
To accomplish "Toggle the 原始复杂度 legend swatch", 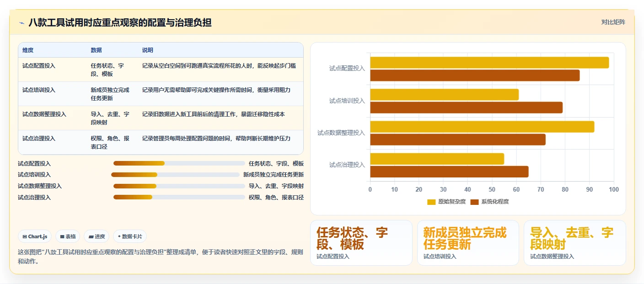I will (431, 202).
